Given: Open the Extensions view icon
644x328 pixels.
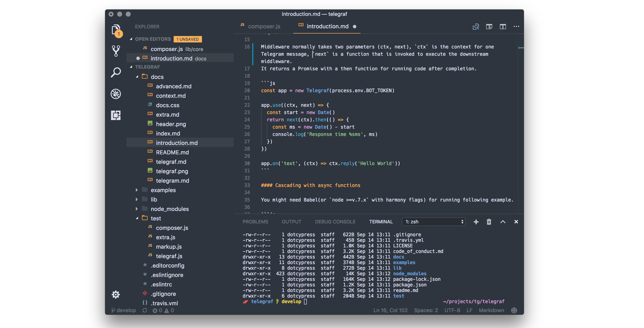Looking at the screenshot, I should click(116, 115).
